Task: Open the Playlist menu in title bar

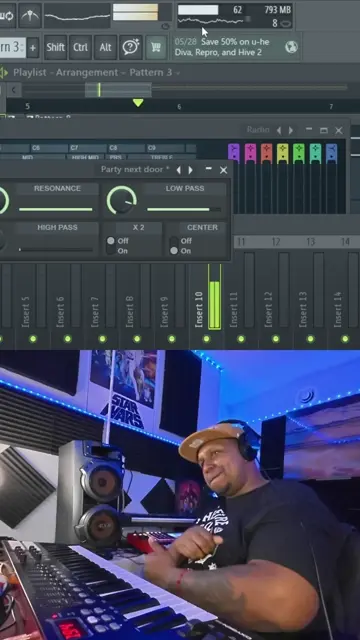Action: tap(30, 73)
